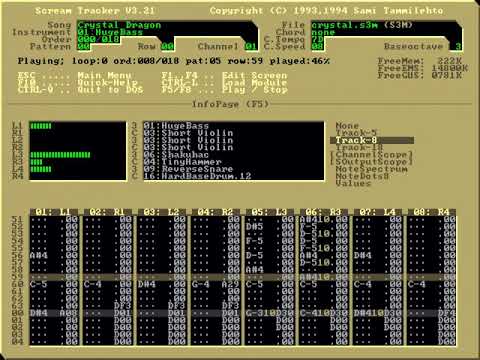Click effect DF4 in track 08
The height and width of the screenshot is (360, 480).
[x=447, y=313]
